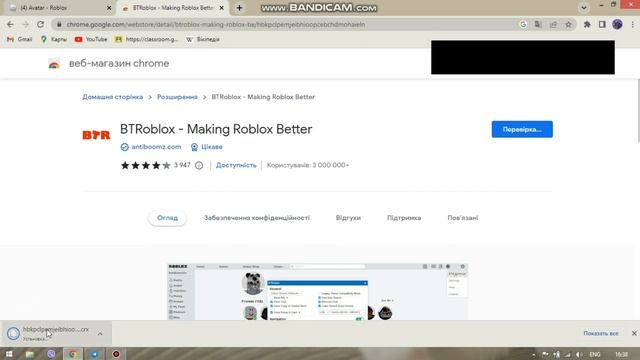
Task: Go back using browser back arrow
Action: tap(10, 24)
